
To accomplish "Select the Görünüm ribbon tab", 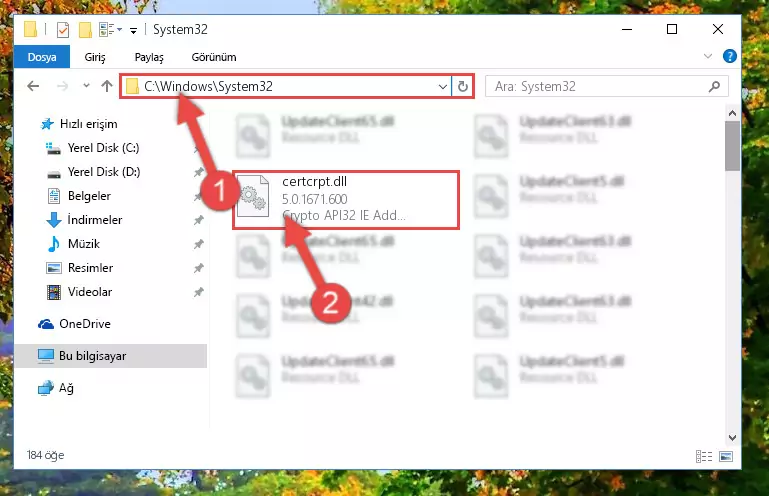I will click(213, 57).
